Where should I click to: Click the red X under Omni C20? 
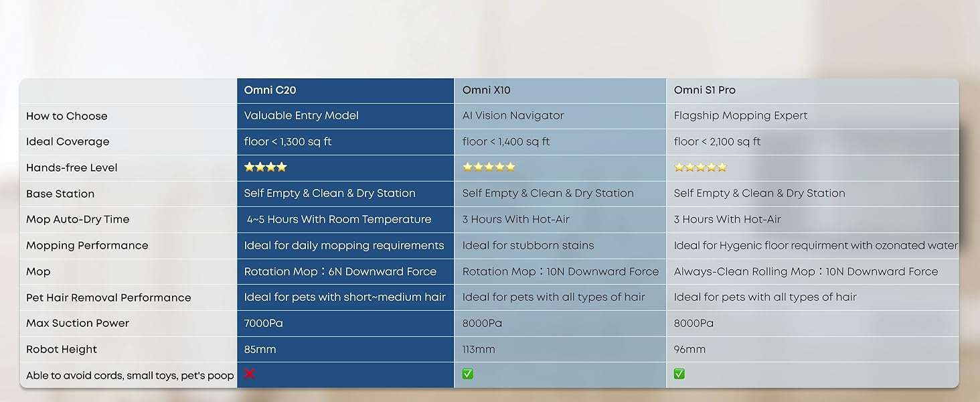pos(250,374)
